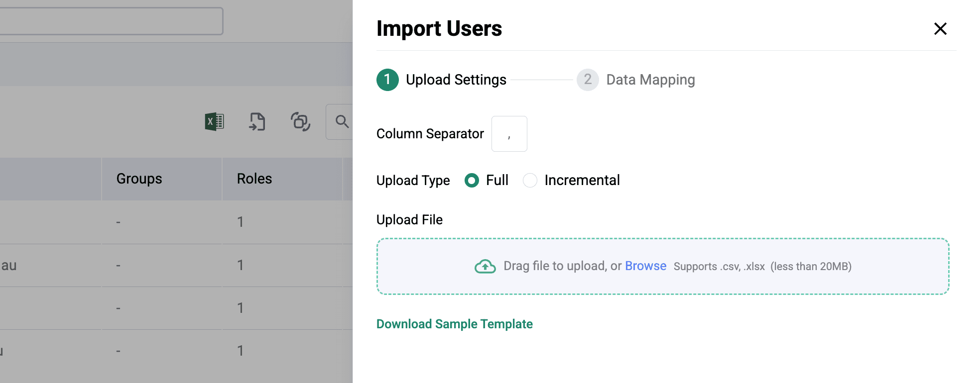This screenshot has width=980, height=383.
Task: Select the Full upload type
Action: pyautogui.click(x=472, y=180)
